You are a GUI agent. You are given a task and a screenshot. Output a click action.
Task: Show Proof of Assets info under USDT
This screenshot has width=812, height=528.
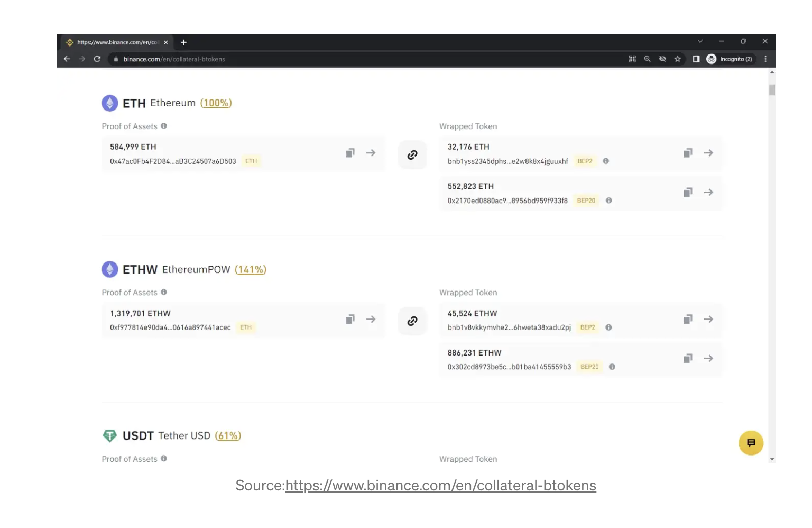pos(164,458)
